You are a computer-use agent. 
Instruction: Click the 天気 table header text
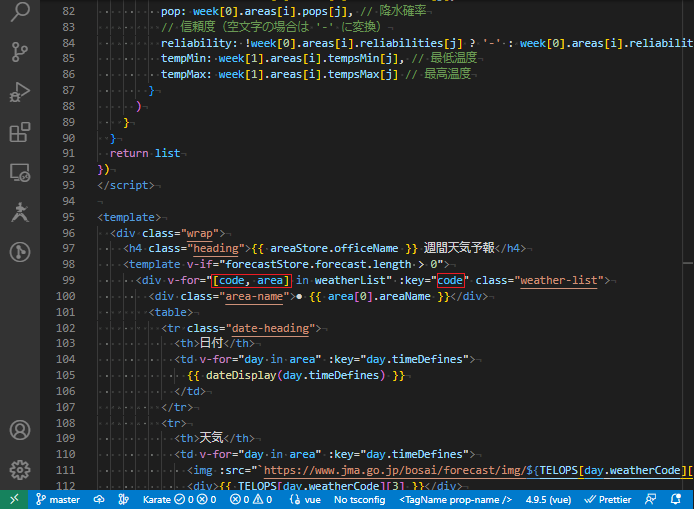pyautogui.click(x=211, y=438)
